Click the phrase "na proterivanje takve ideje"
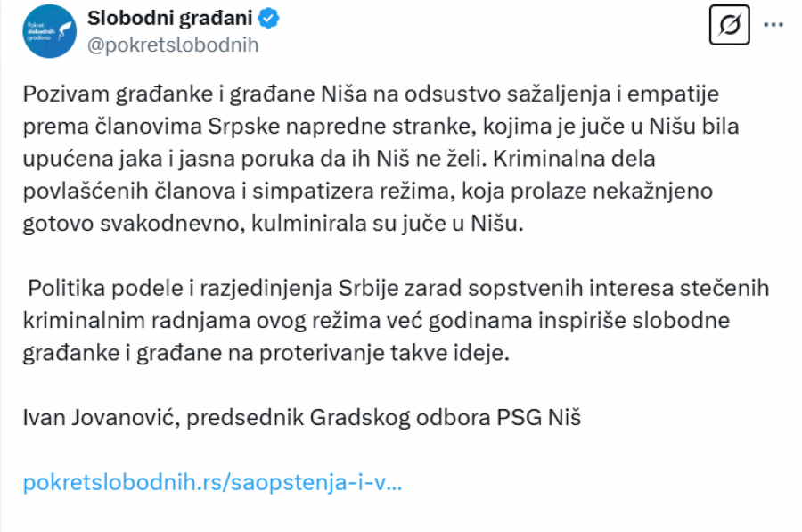 [x=387, y=352]
